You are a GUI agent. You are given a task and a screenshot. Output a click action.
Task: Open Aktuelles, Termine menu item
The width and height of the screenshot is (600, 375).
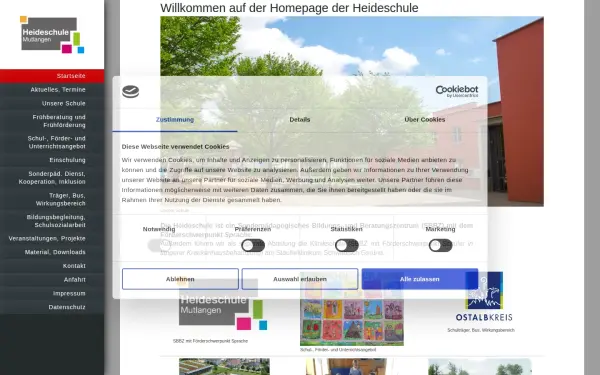52,90
